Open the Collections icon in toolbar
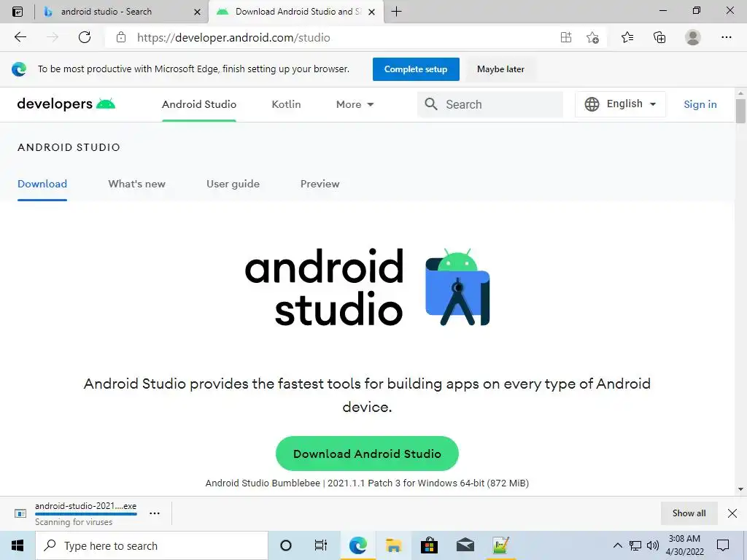Image resolution: width=747 pixels, height=560 pixels. click(659, 37)
